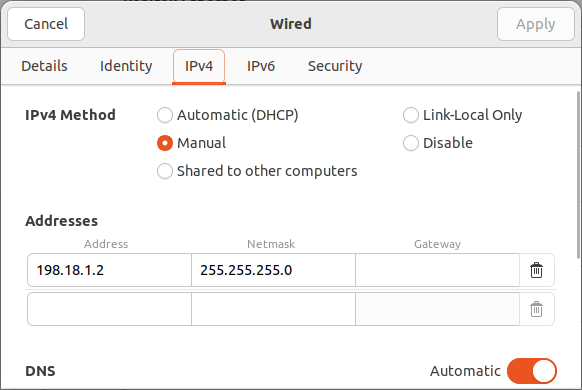The width and height of the screenshot is (582, 390).
Task: Click the trash icon of the empty address row
Action: [x=536, y=309]
